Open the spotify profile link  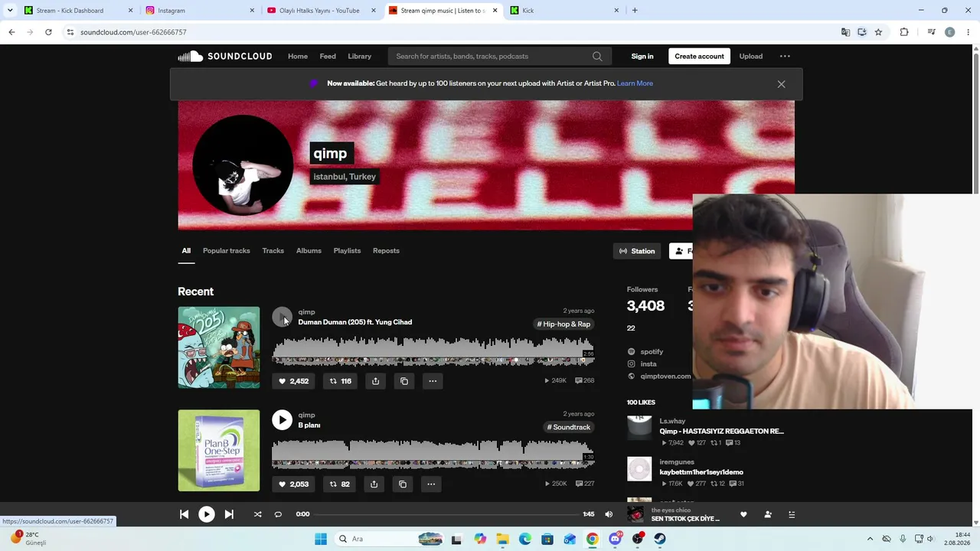pos(652,352)
